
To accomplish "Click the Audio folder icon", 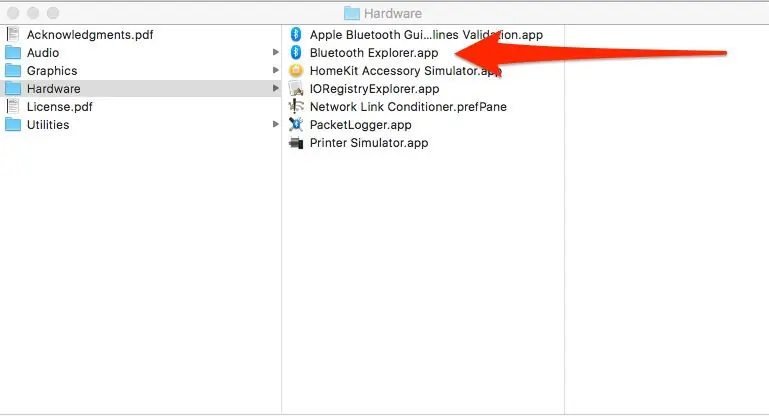I will click(x=13, y=52).
